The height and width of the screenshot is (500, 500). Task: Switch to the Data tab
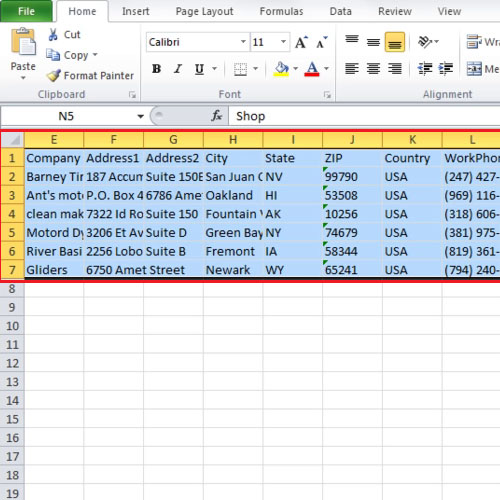tap(341, 11)
